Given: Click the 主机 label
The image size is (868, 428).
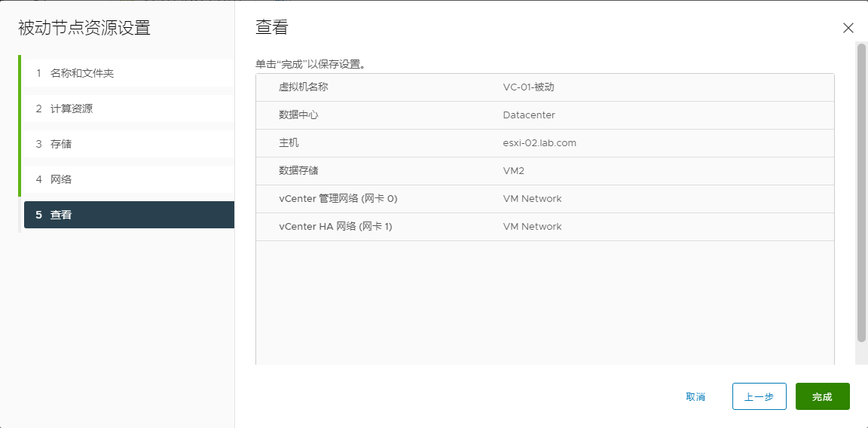Looking at the screenshot, I should pyautogui.click(x=289, y=143).
